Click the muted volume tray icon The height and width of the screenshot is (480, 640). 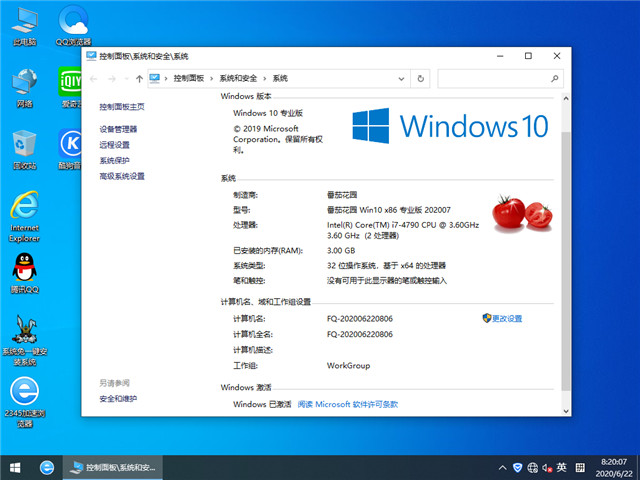pos(547,468)
